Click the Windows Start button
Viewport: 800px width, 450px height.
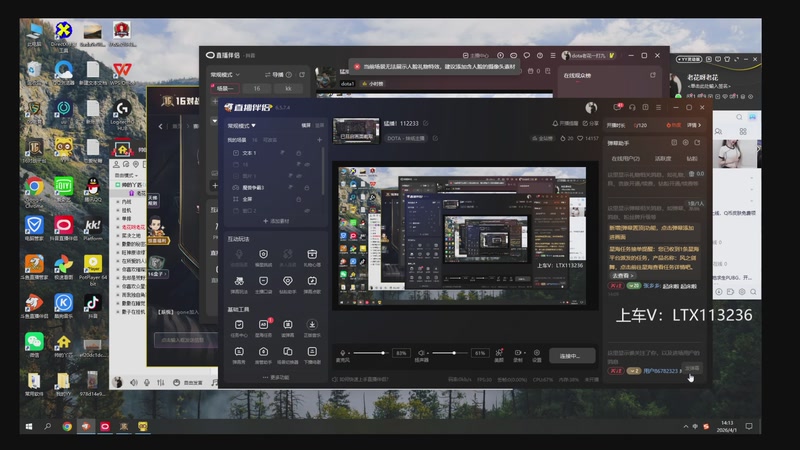coord(29,427)
